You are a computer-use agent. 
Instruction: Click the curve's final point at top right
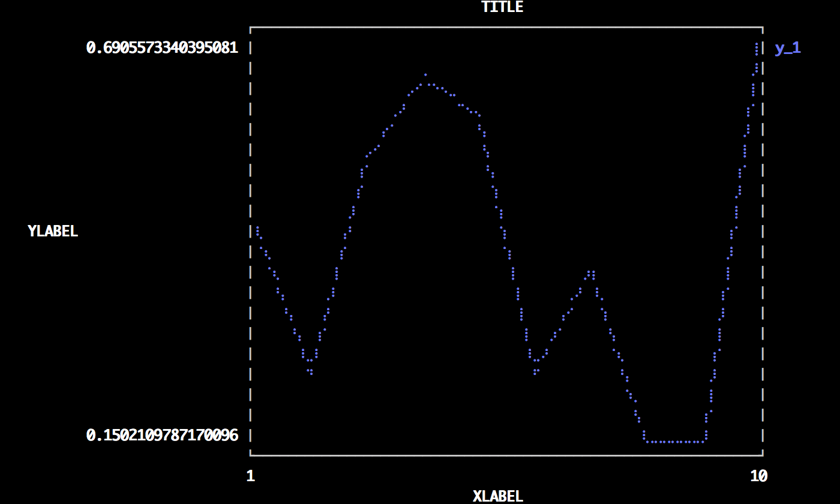pyautogui.click(x=757, y=44)
